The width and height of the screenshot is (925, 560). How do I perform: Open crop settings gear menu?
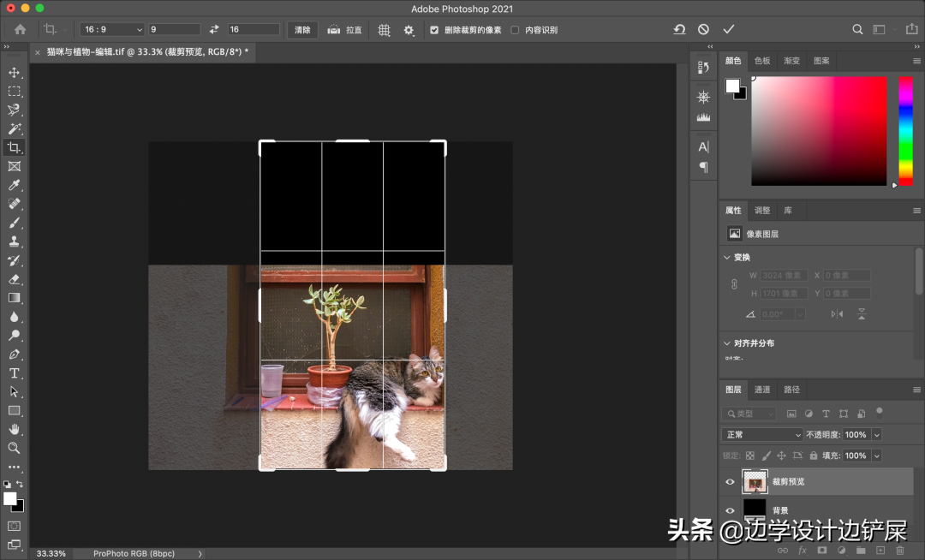click(409, 29)
